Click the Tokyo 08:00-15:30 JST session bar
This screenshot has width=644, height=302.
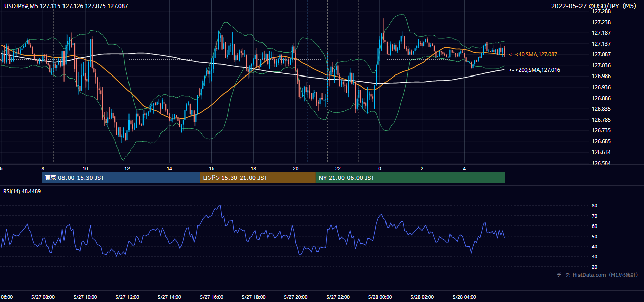click(x=121, y=178)
